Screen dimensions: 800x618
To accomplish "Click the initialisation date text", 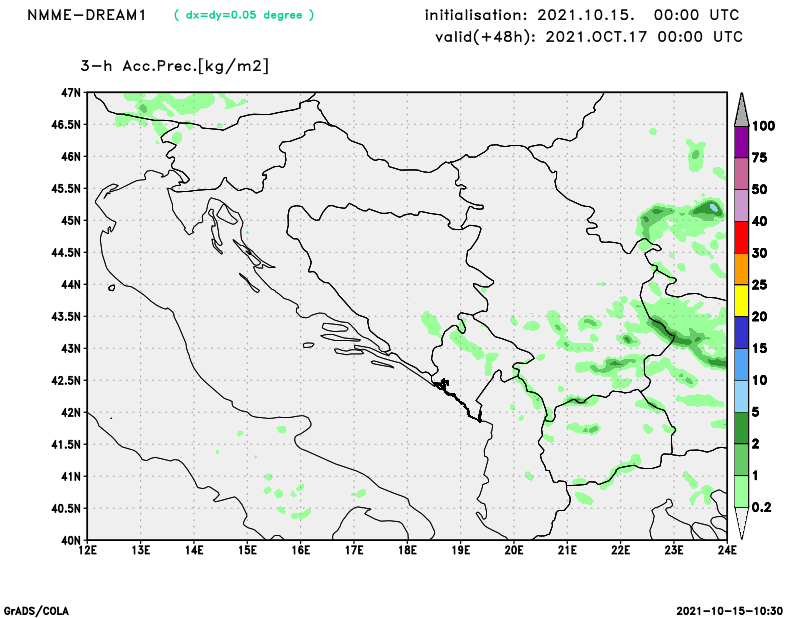I will tap(582, 15).
